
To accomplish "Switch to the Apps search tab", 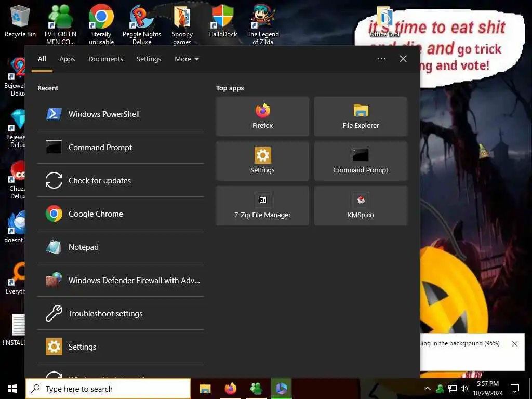I will [x=67, y=59].
